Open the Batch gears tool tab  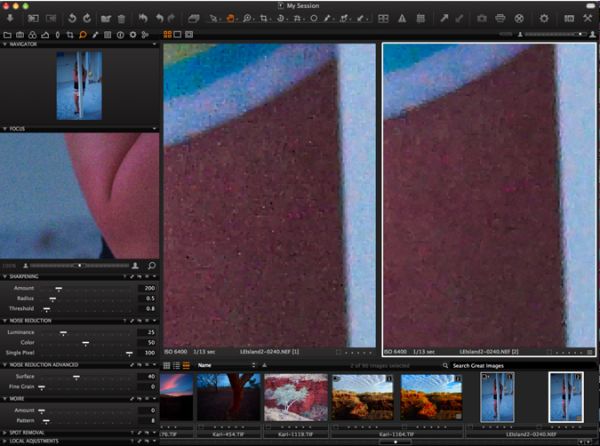pos(145,35)
